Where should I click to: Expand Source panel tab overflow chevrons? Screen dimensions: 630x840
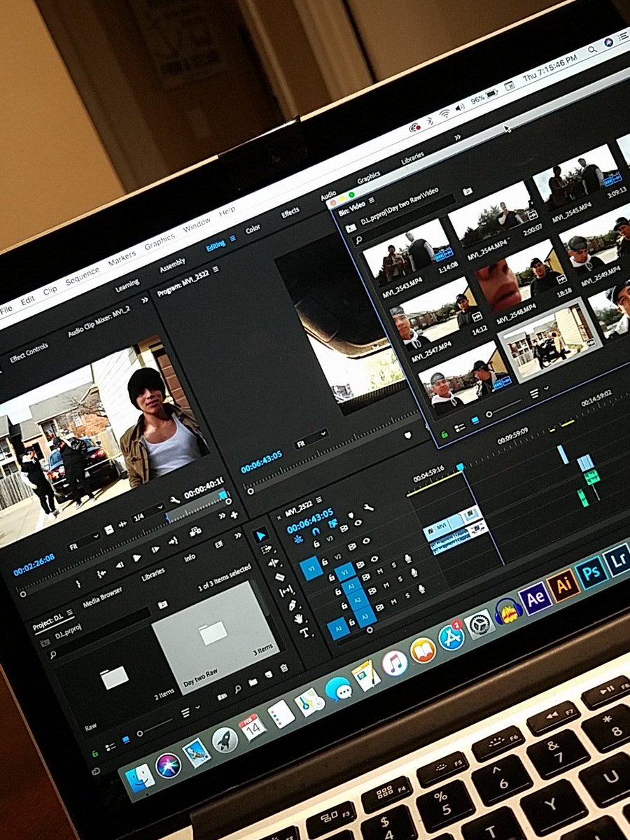pos(145,300)
